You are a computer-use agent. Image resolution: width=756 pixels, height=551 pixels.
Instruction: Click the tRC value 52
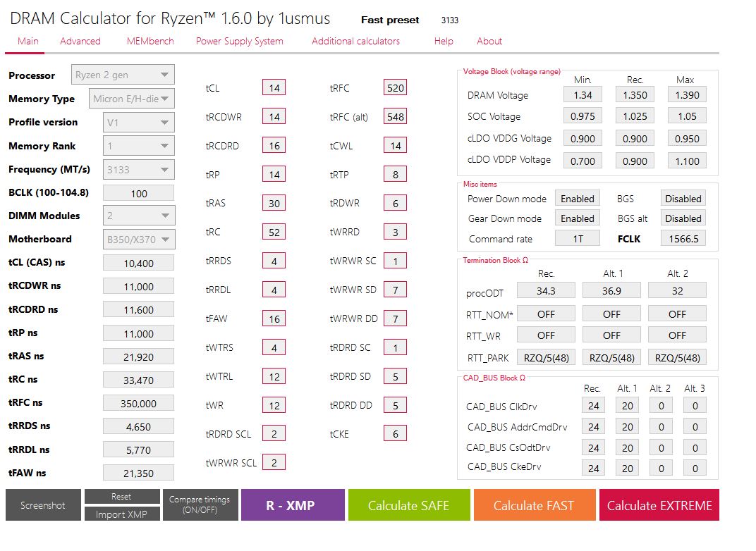click(x=274, y=232)
